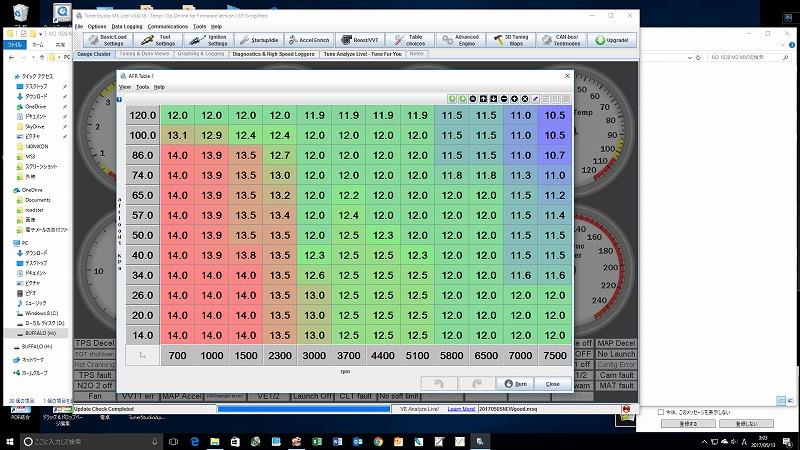
Task: Click the red status icon in TunerStudio status bar
Action: click(x=626, y=409)
